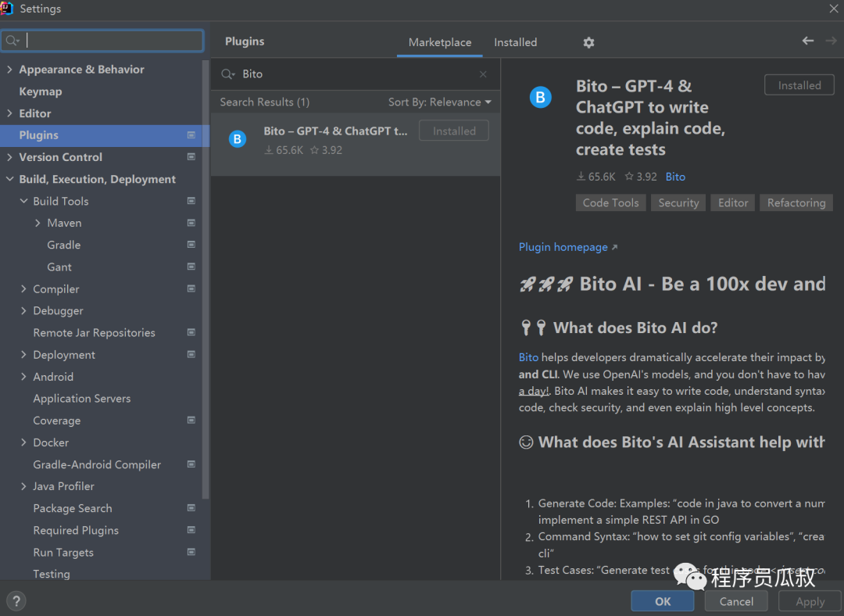Switch to the Installed tab
The width and height of the screenshot is (844, 616).
(x=515, y=42)
